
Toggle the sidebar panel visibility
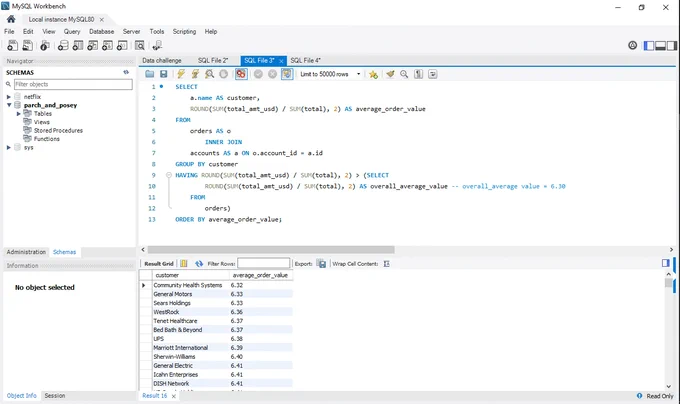click(x=649, y=46)
